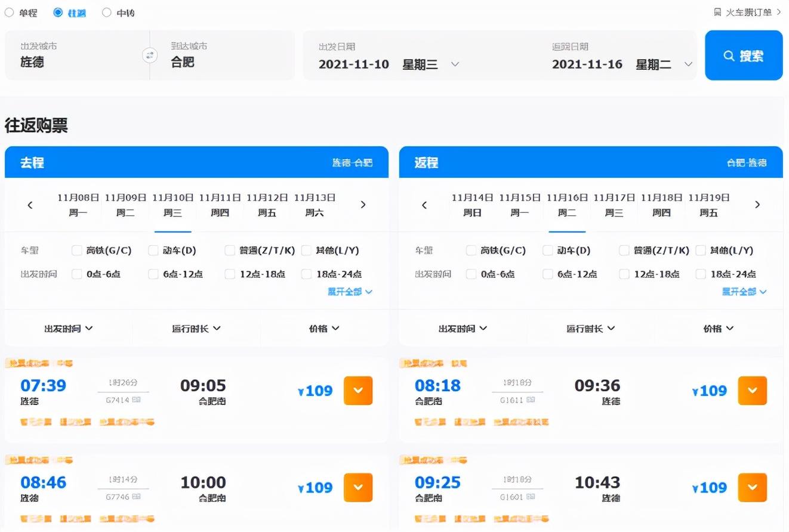Click the ¥109 price of G1611
Viewport: 789px width, 532px height.
click(x=710, y=391)
